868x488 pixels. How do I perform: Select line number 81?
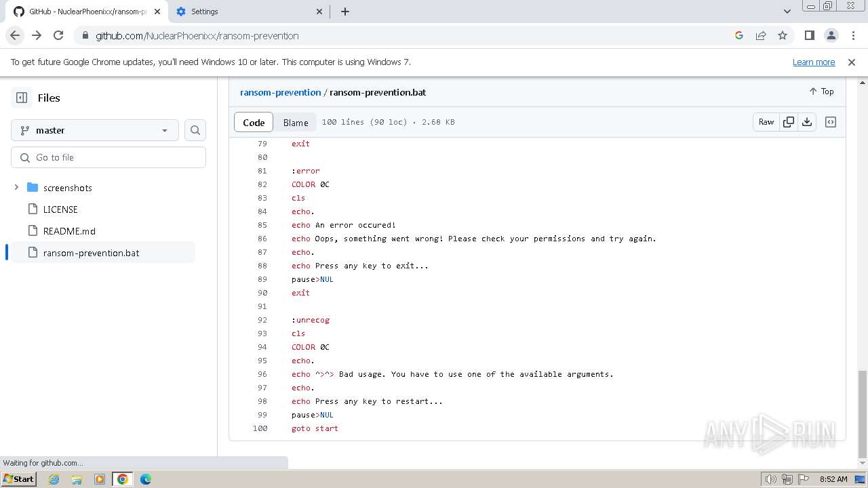[x=262, y=171]
